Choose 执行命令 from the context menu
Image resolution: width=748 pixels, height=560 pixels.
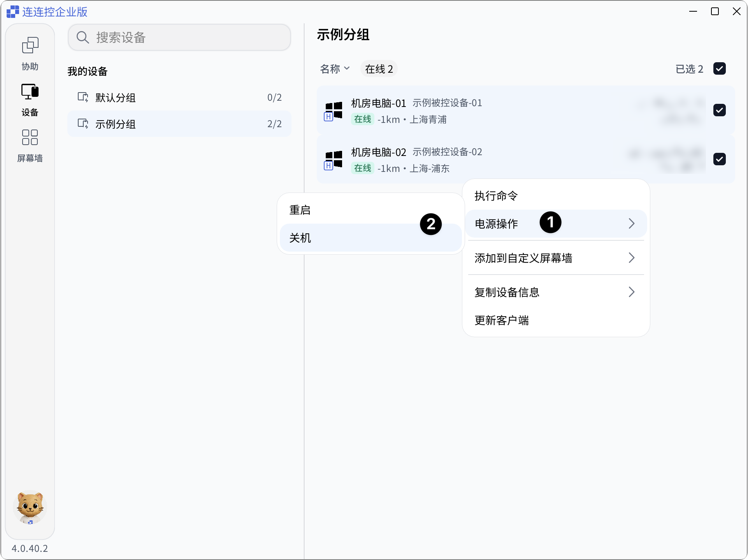556,196
